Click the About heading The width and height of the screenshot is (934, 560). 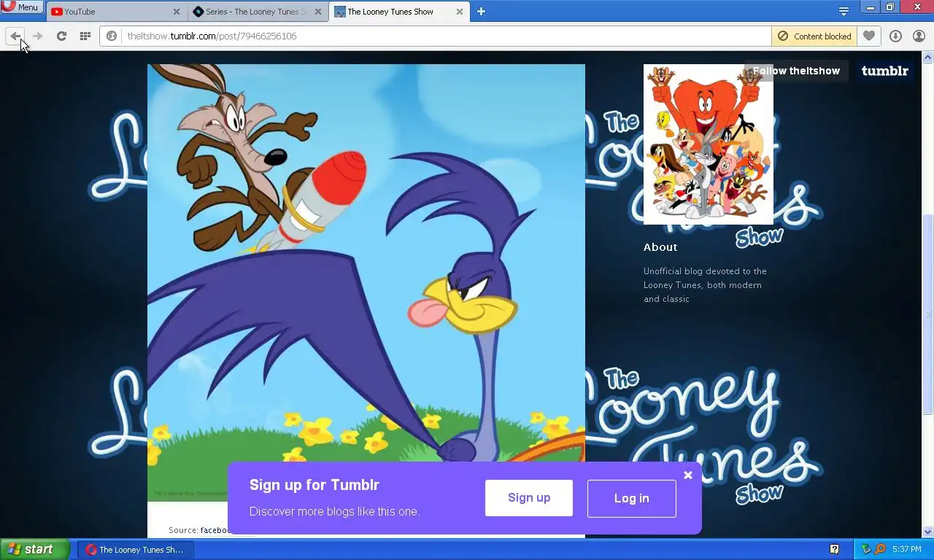click(660, 247)
